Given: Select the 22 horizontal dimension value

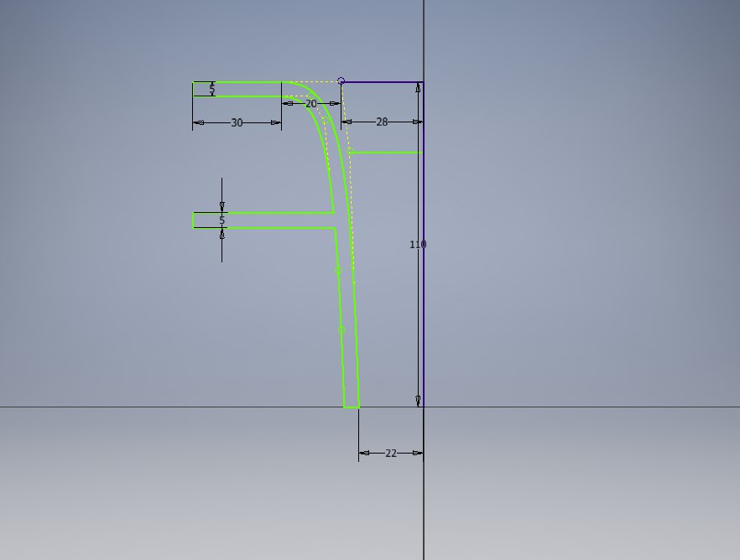Looking at the screenshot, I should 391,453.
